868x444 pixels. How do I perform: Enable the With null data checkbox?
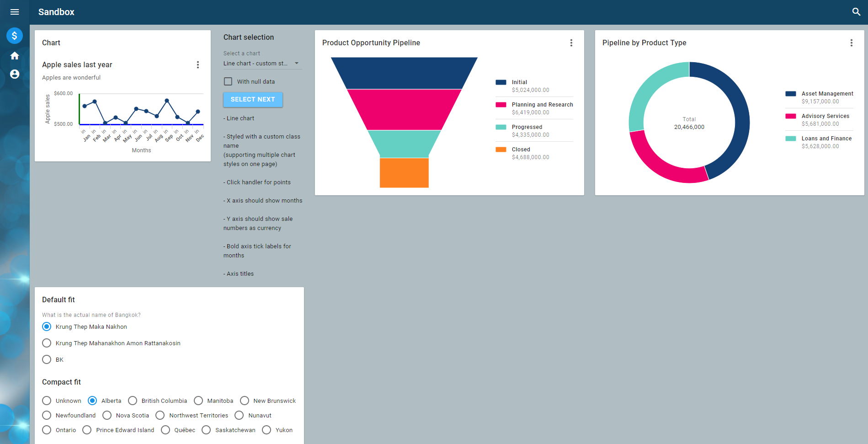point(228,81)
